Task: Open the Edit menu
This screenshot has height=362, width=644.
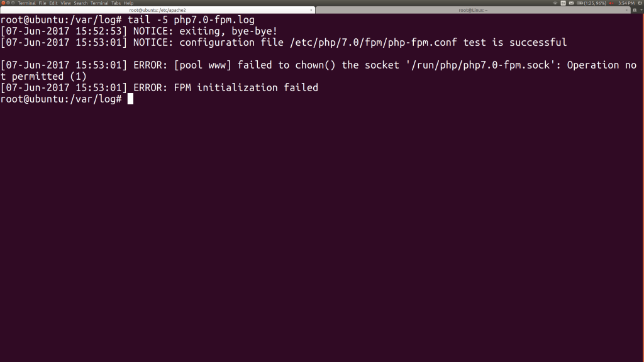Action: point(53,3)
